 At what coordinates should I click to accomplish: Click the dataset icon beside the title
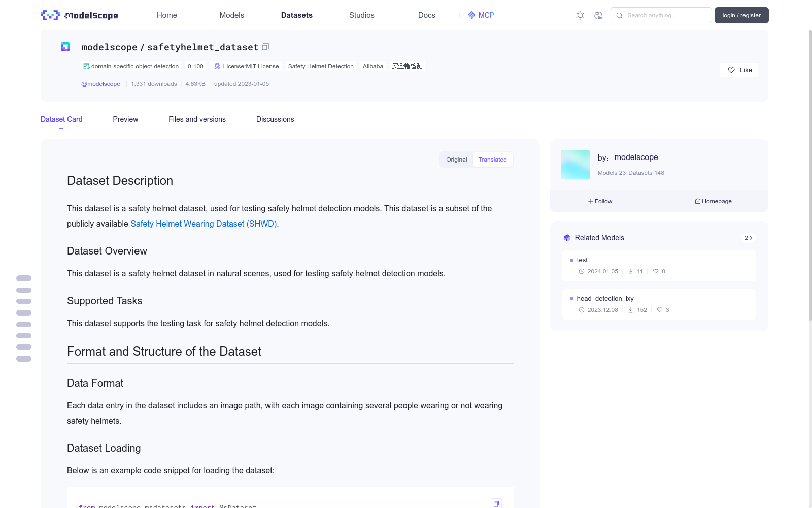pyautogui.click(x=65, y=47)
